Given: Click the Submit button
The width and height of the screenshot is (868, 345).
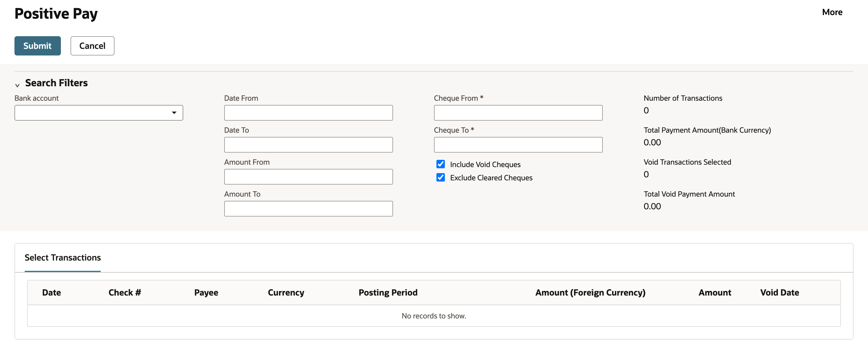Looking at the screenshot, I should click(x=37, y=46).
